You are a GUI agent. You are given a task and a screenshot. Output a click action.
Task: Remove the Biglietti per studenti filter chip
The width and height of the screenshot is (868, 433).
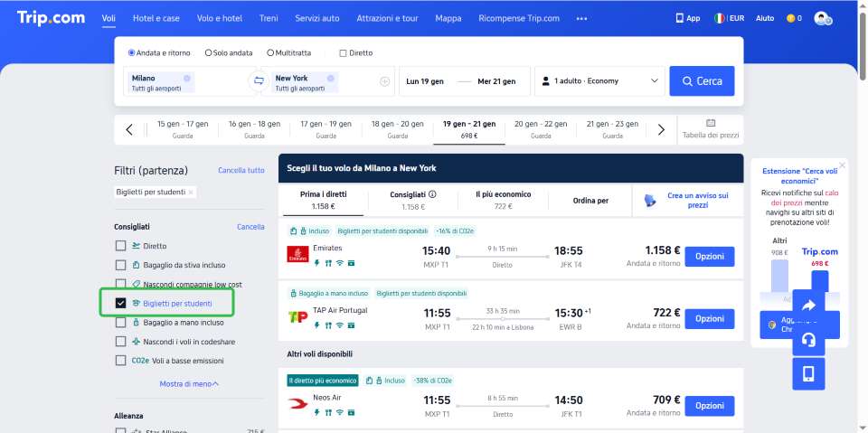pyautogui.click(x=191, y=193)
